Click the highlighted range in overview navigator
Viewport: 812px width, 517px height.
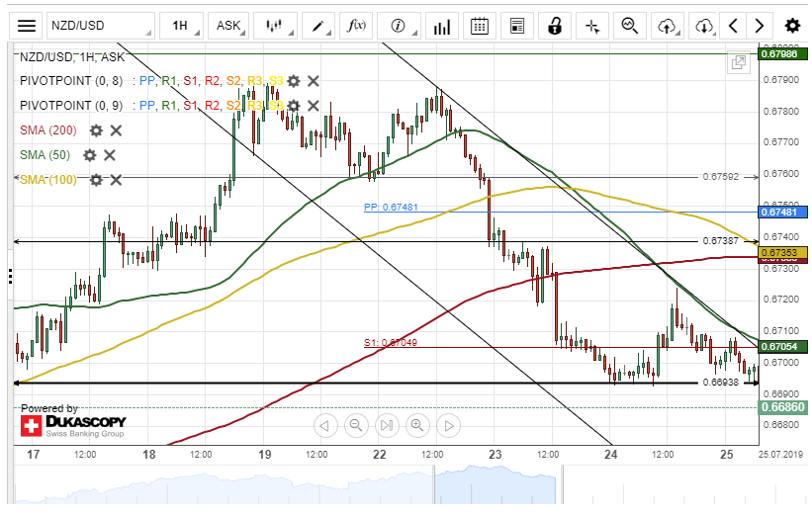[x=496, y=485]
